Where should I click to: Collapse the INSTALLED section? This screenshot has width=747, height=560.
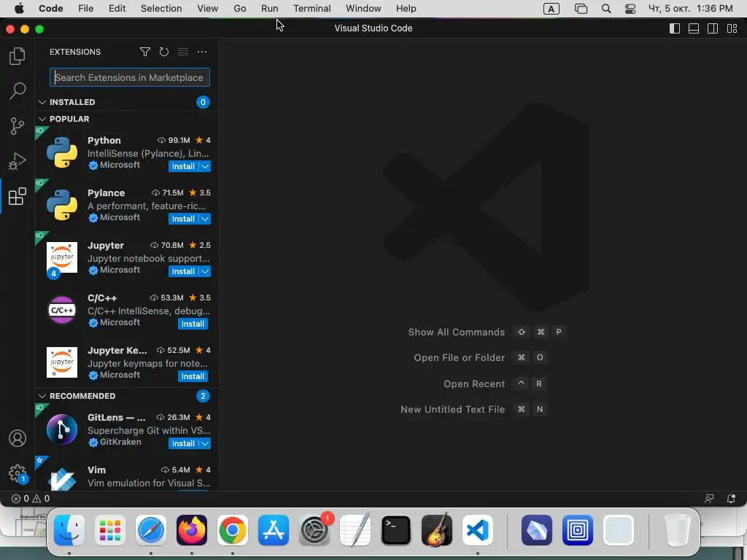point(42,102)
